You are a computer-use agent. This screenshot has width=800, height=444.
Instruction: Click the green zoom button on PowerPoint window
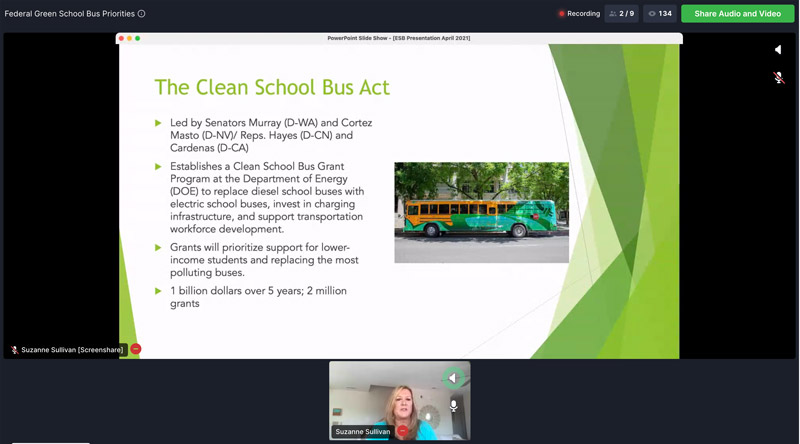point(138,38)
